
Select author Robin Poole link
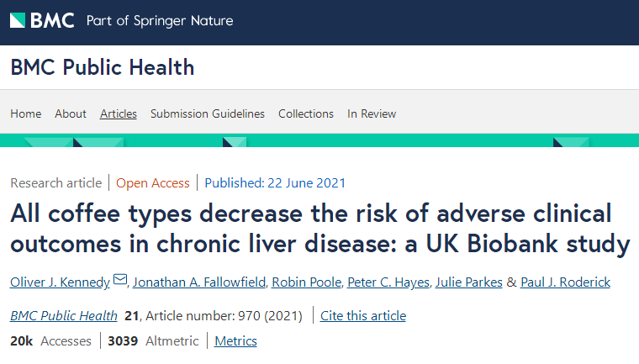point(304,282)
